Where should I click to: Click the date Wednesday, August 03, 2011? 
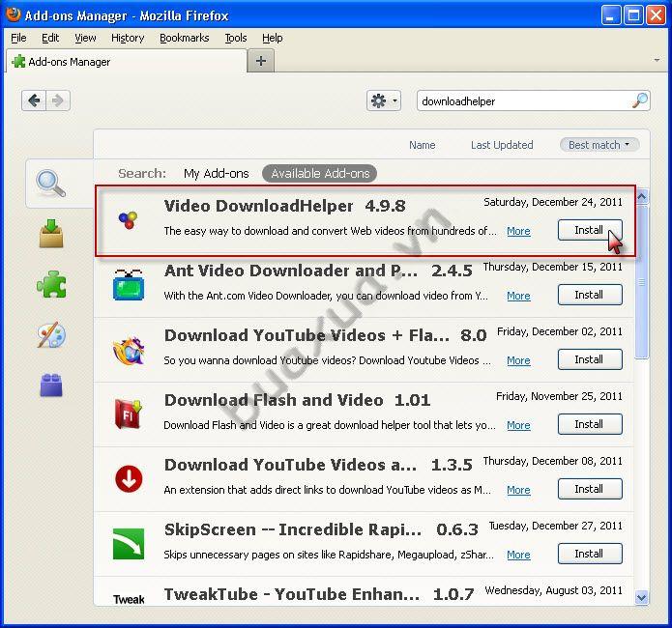point(554,590)
